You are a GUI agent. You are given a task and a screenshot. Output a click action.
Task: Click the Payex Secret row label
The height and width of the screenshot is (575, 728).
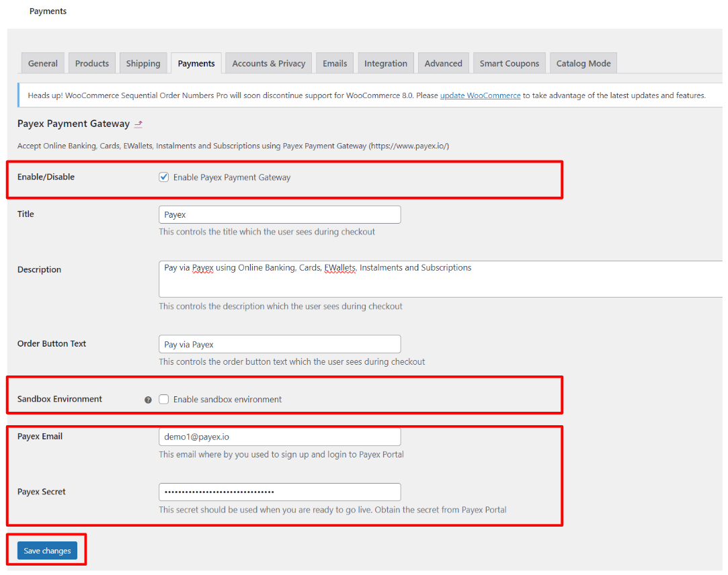[41, 492]
